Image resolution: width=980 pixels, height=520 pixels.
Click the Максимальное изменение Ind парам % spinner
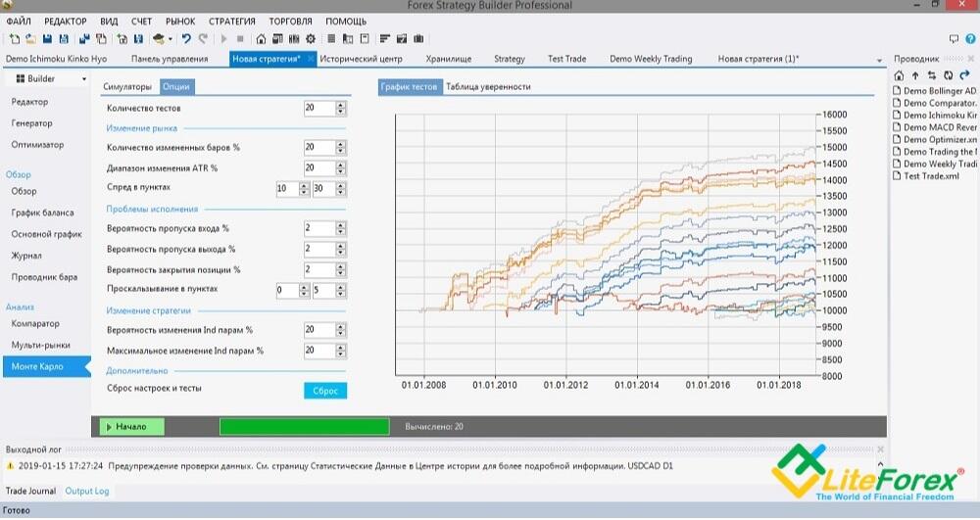341,351
